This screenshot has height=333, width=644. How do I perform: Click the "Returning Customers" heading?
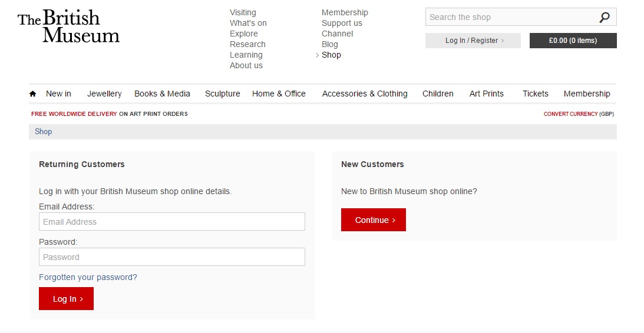[82, 165]
